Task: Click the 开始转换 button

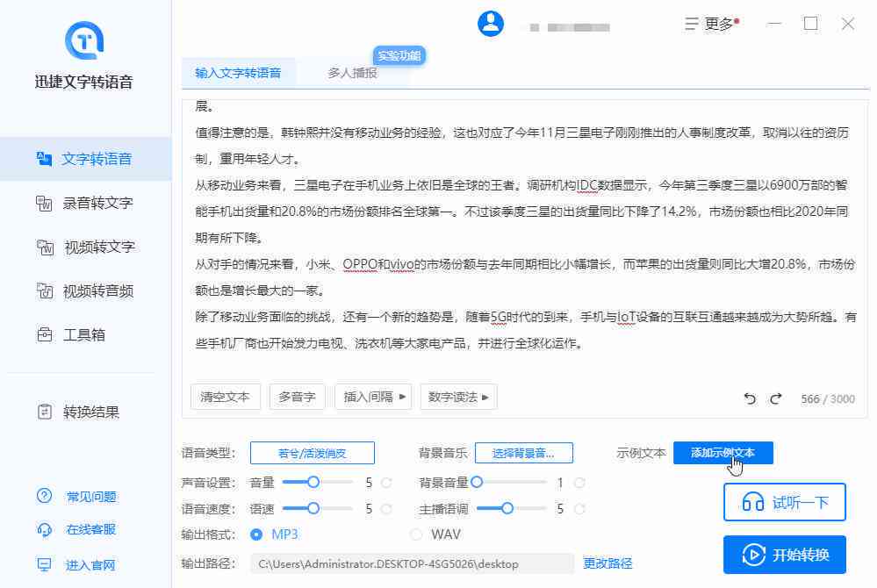Action: coord(784,555)
